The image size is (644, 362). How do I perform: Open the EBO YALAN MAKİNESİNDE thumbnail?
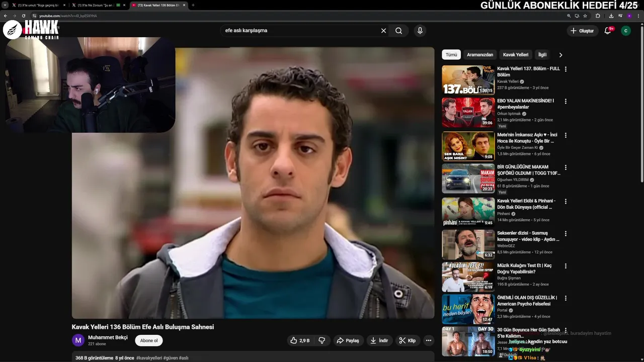tap(468, 112)
